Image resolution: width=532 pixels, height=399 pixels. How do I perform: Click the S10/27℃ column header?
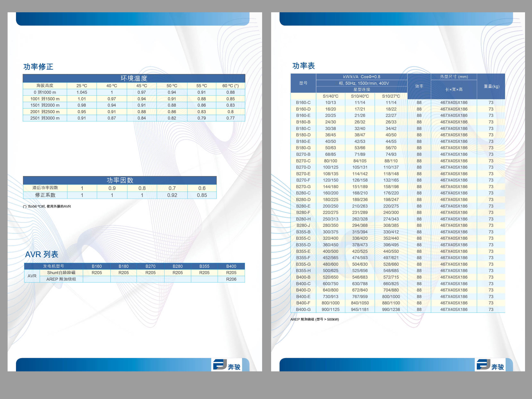click(x=391, y=96)
